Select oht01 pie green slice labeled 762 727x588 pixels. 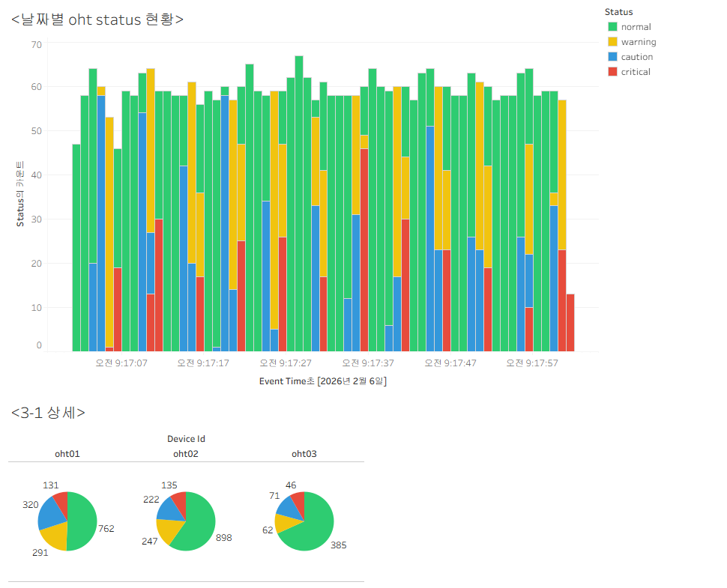coord(82,521)
